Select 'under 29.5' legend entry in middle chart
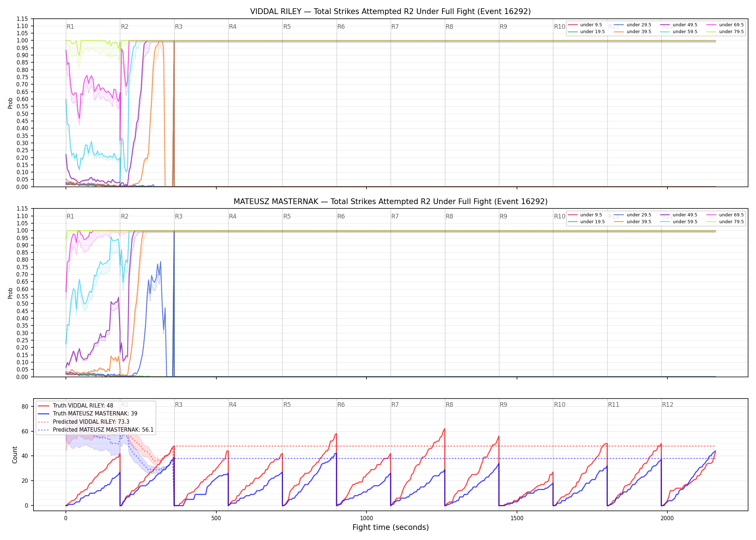Viewport: 756px width, 540px height. [633, 215]
